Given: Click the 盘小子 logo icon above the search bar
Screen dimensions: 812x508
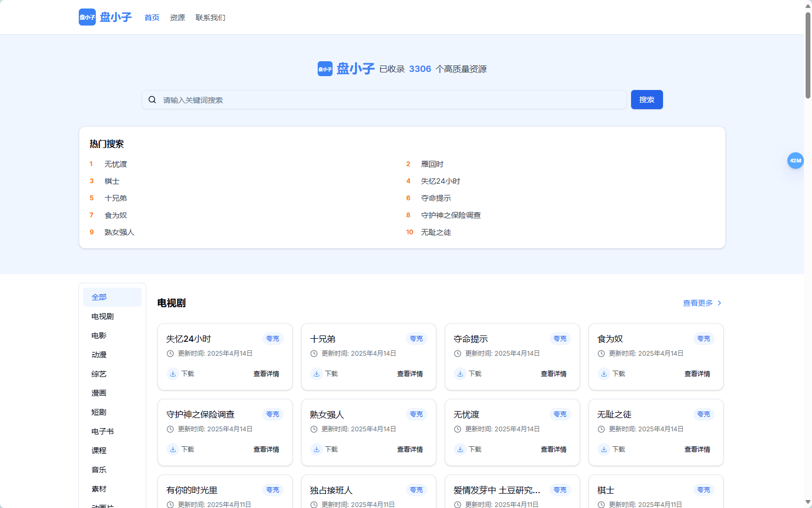Looking at the screenshot, I should click(x=325, y=69).
